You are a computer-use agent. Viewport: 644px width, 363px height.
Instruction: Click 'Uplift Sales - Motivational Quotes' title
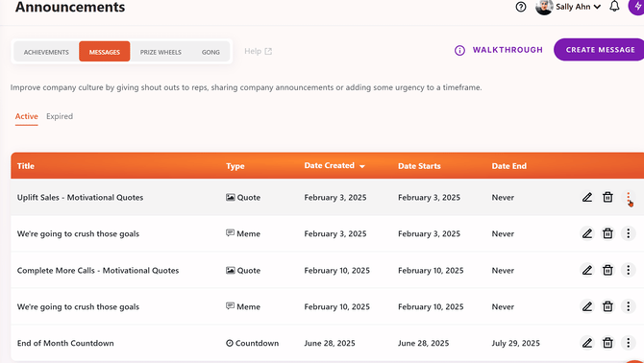point(80,197)
